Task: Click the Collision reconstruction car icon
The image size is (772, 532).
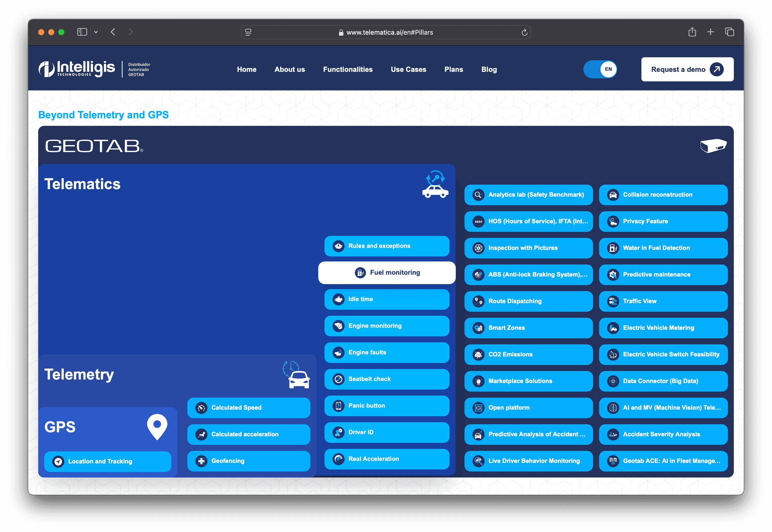Action: 613,195
